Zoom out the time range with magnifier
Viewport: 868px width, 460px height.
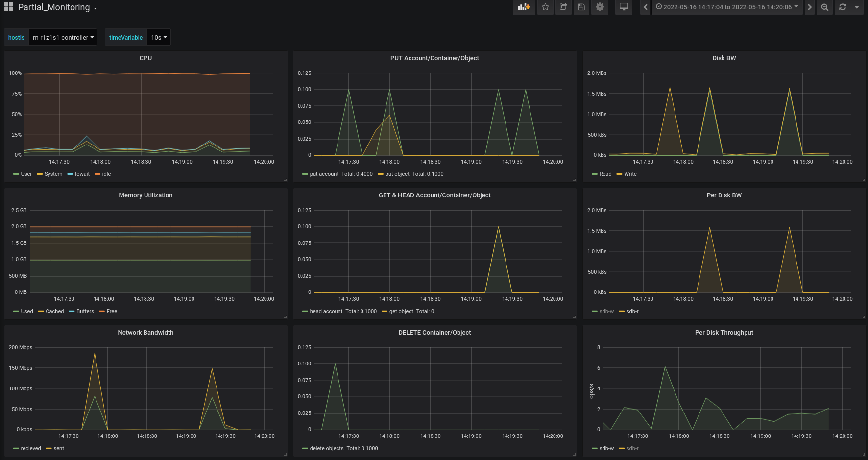point(825,7)
